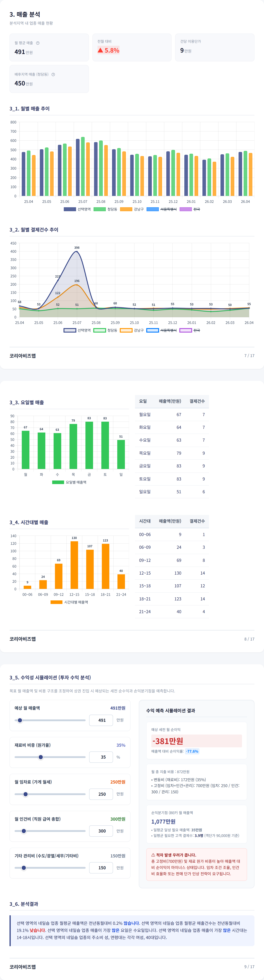Click the 3_6. 분석결과 heading

(x=24, y=904)
